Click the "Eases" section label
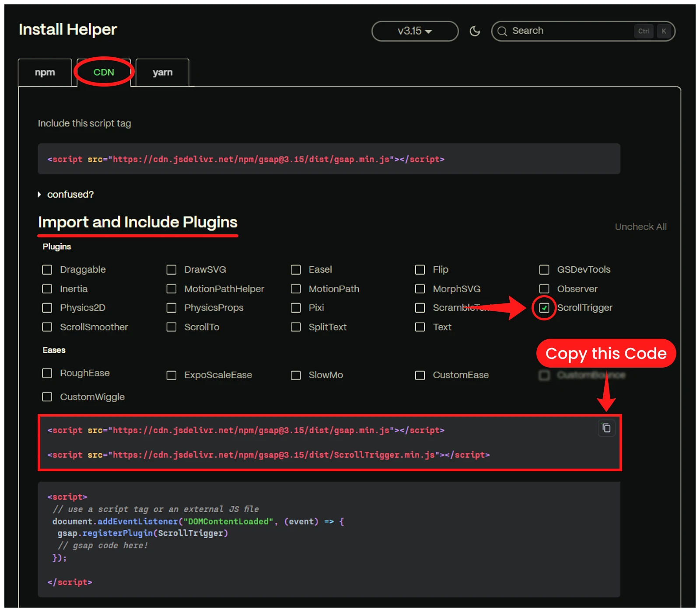Viewport: 700px width, 612px height. pos(54,350)
